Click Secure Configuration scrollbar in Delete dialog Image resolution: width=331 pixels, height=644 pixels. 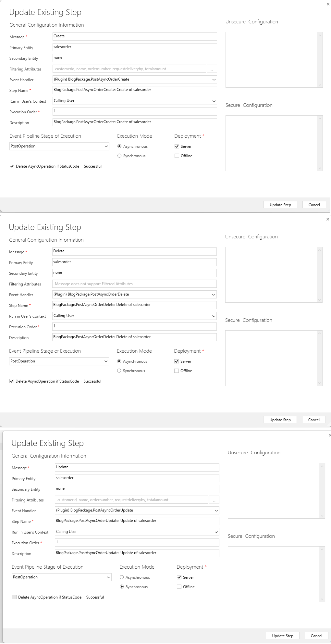pyautogui.click(x=320, y=358)
